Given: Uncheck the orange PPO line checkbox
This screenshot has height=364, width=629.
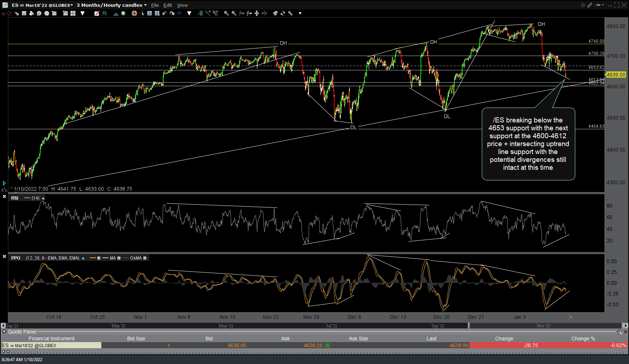Looking at the screenshot, I should pos(99,258).
